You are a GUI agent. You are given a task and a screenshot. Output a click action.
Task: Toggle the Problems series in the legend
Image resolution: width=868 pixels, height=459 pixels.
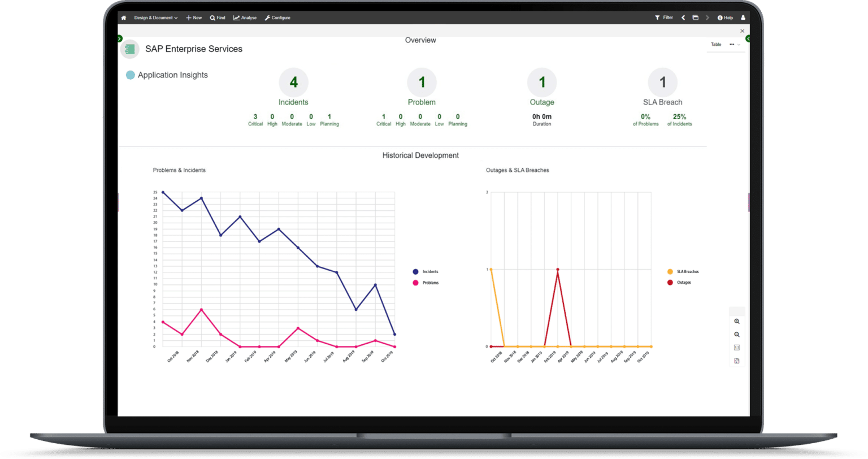pyautogui.click(x=425, y=283)
